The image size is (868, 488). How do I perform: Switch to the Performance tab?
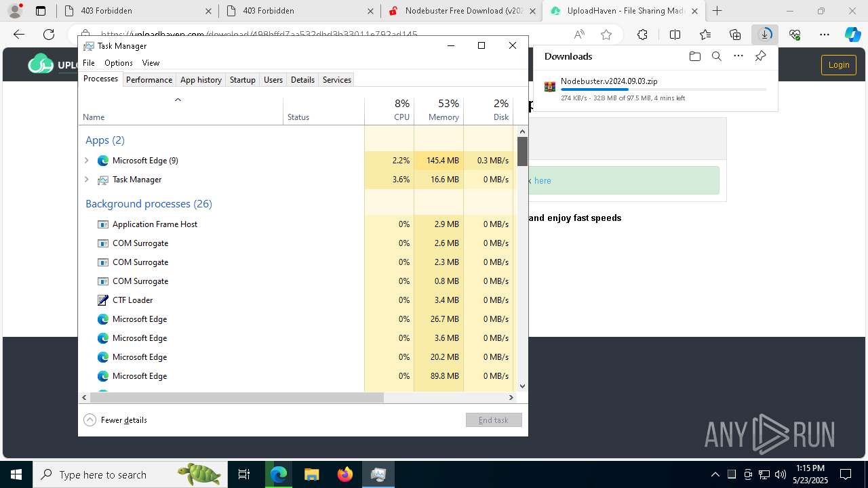[149, 80]
